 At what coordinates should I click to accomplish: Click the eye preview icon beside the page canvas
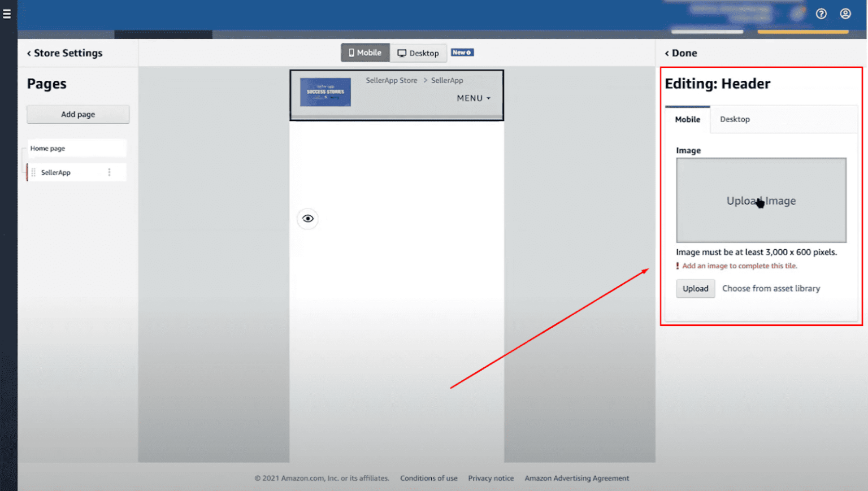point(307,218)
